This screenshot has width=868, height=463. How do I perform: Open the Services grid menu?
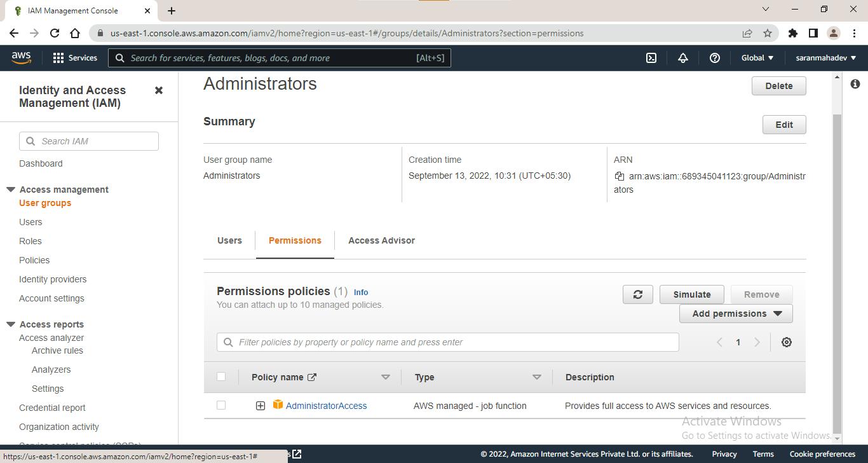[x=75, y=58]
